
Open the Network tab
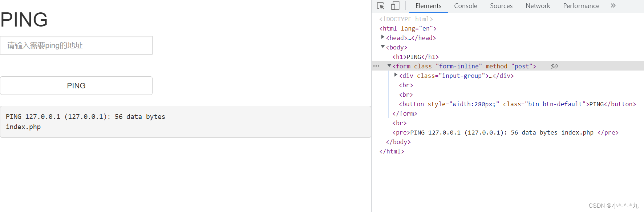click(x=538, y=6)
